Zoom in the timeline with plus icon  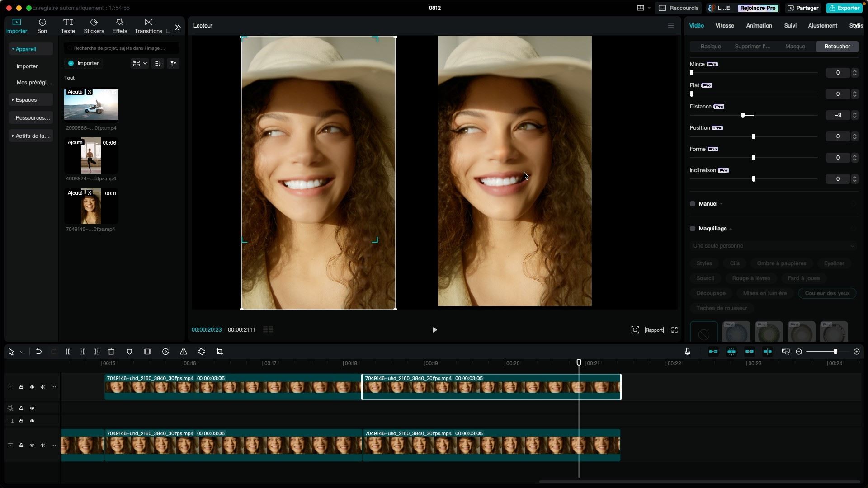tap(857, 352)
